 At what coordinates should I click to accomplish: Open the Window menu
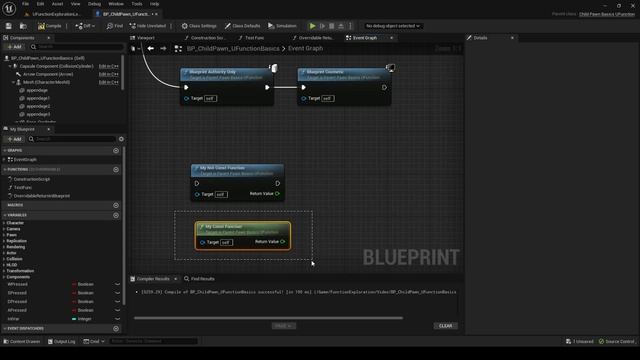click(x=116, y=4)
